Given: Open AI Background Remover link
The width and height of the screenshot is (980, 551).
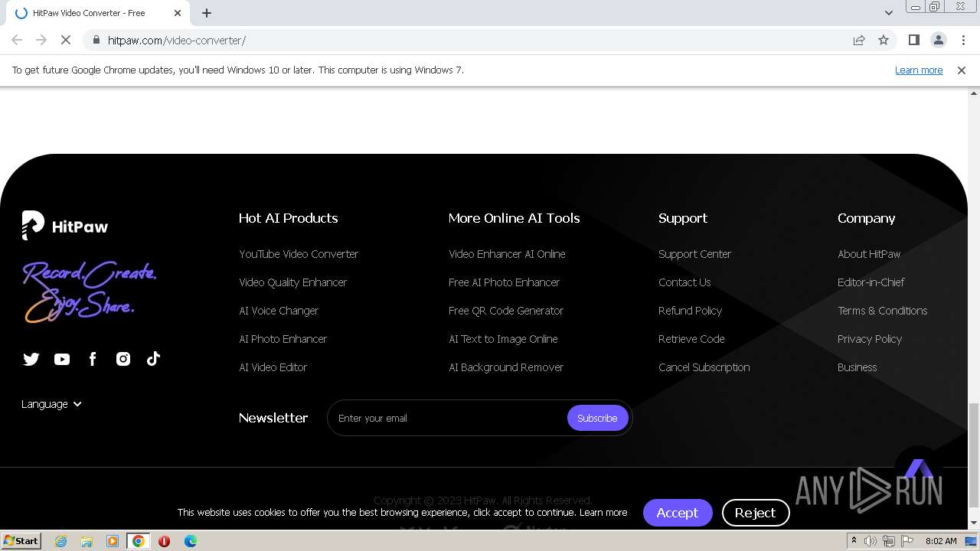Looking at the screenshot, I should pos(506,367).
